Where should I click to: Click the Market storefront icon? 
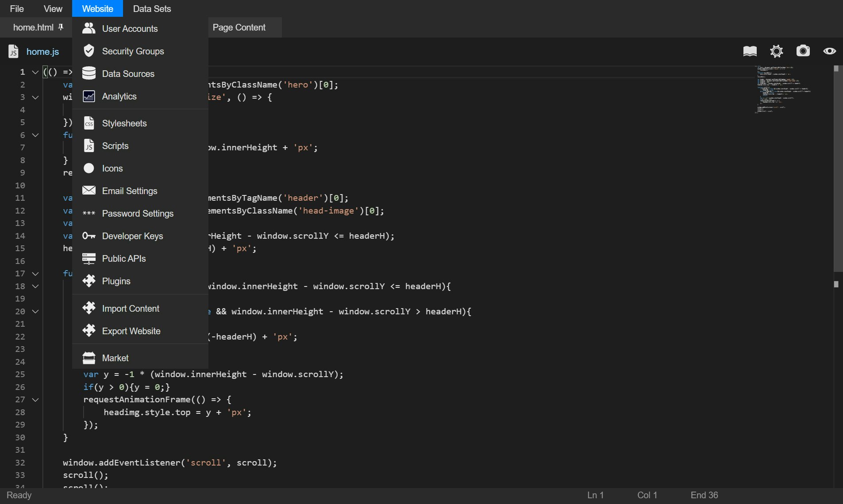pyautogui.click(x=89, y=358)
